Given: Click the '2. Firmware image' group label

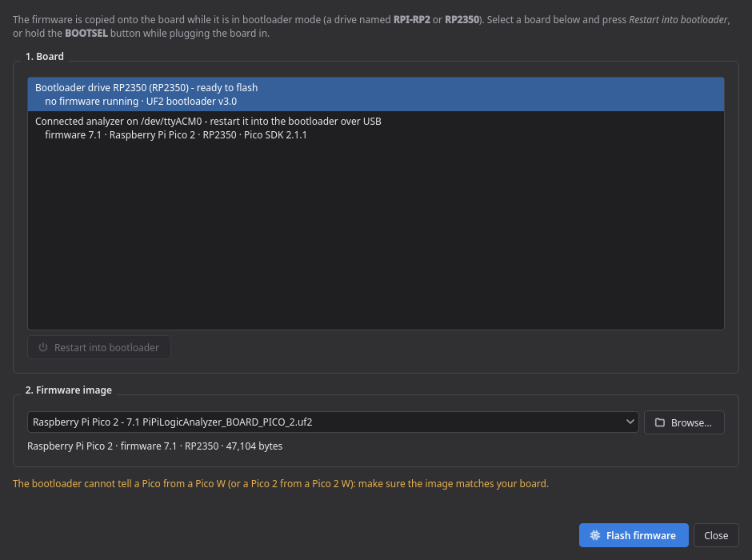Looking at the screenshot, I should click(69, 390).
